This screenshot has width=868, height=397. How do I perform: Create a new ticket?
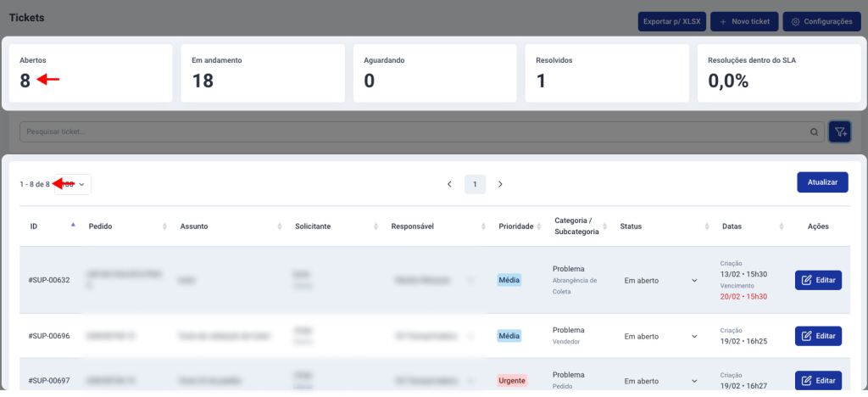[743, 22]
